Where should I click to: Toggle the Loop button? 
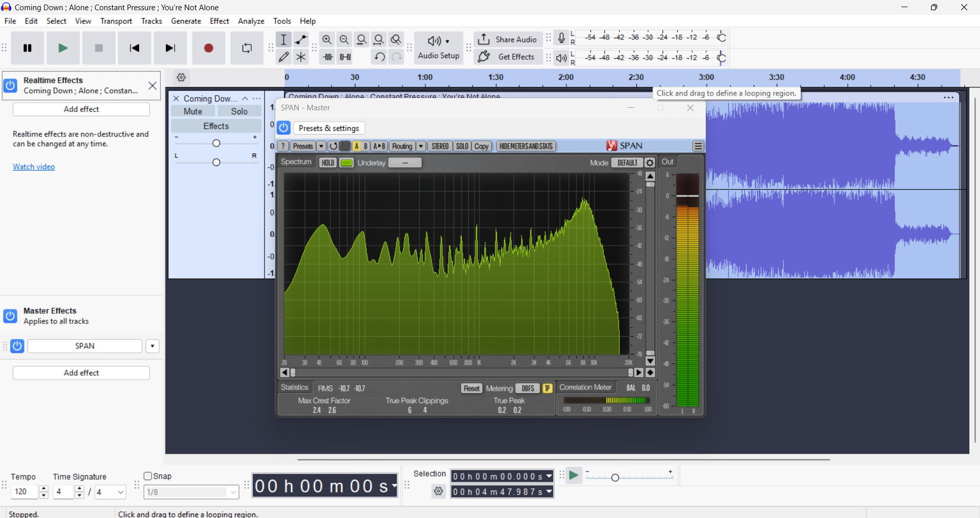[x=247, y=48]
